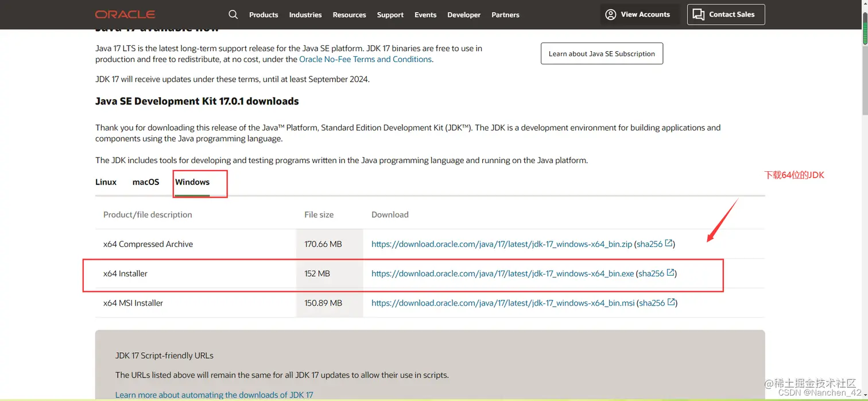
Task: Open sha256 link for the exe installer
Action: [651, 273]
